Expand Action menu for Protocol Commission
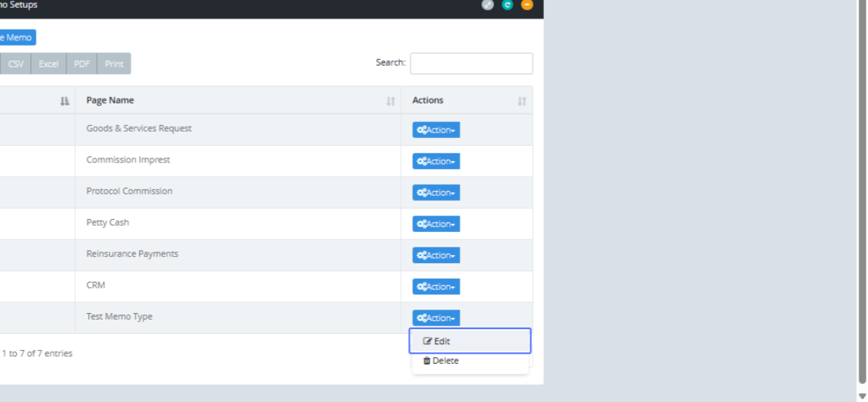Screen dimensions: 868x402 tap(436, 192)
